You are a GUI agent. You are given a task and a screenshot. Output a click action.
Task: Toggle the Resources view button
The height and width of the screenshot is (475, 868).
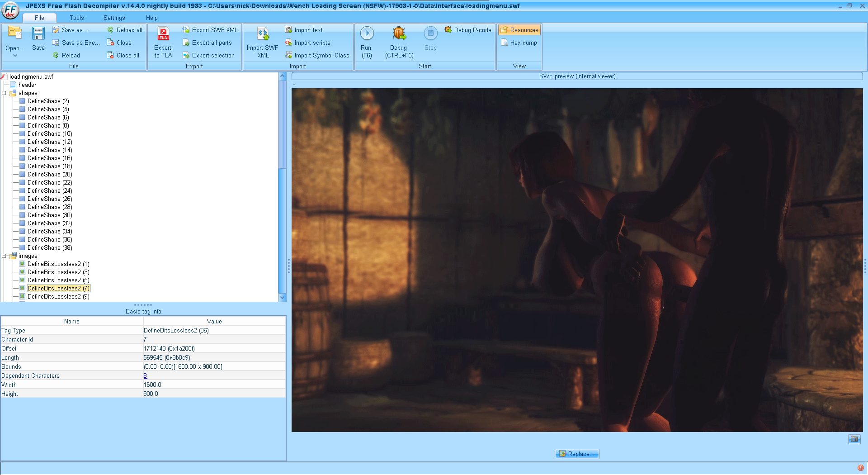519,30
